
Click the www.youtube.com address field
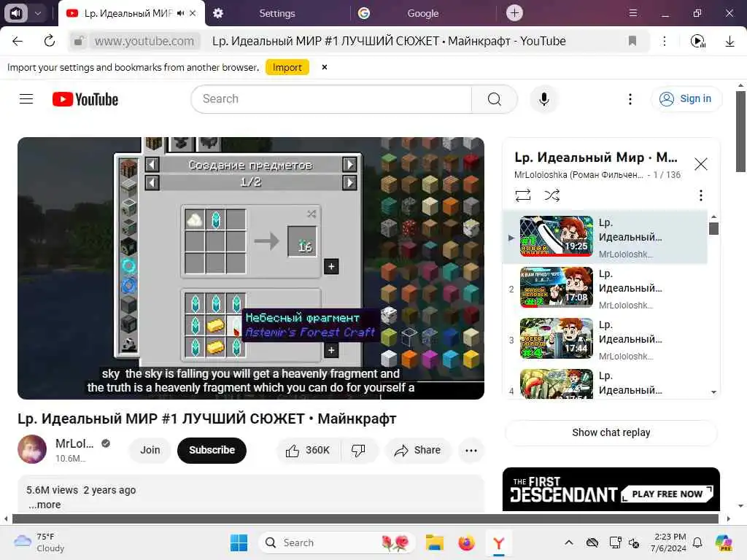pos(144,41)
